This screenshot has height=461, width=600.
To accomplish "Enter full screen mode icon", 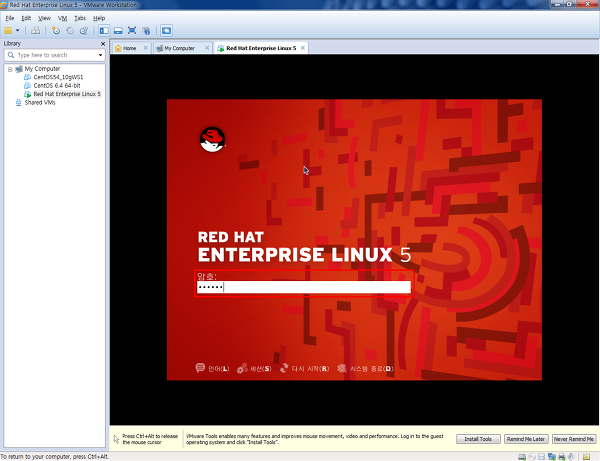I will point(132,31).
